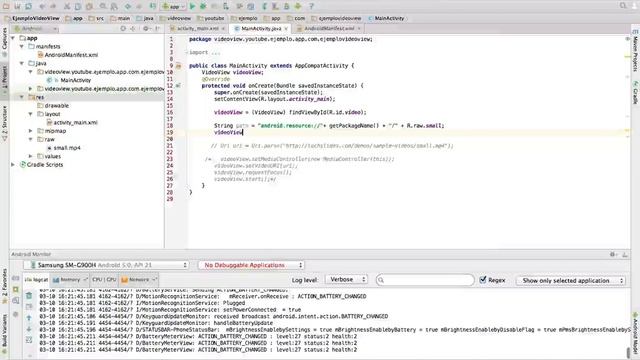Open the app run configuration dropdown
640x360 pixels.
(x=174, y=6)
